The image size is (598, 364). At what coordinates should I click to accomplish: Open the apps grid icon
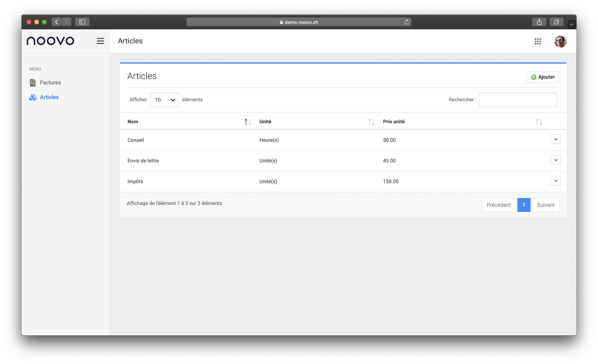point(538,41)
